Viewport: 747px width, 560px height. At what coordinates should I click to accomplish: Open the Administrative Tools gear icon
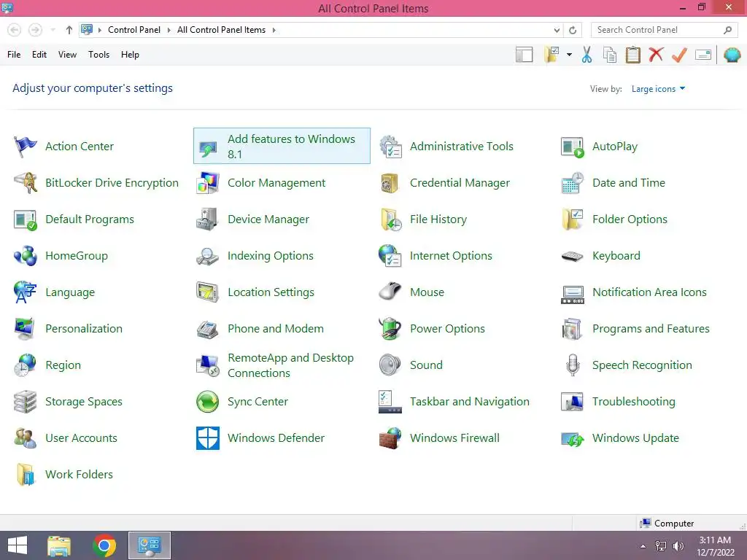pyautogui.click(x=390, y=146)
